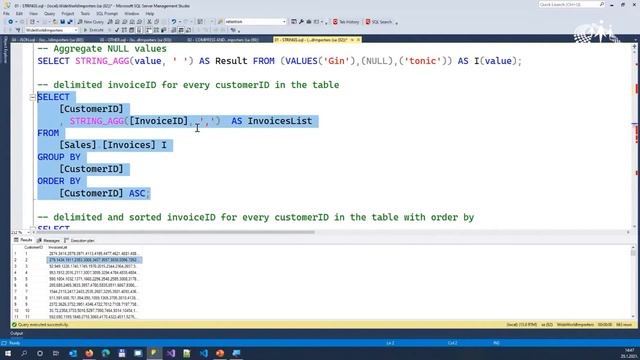Open an Analysis Services DAX Query icon

pyautogui.click(x=140, y=22)
